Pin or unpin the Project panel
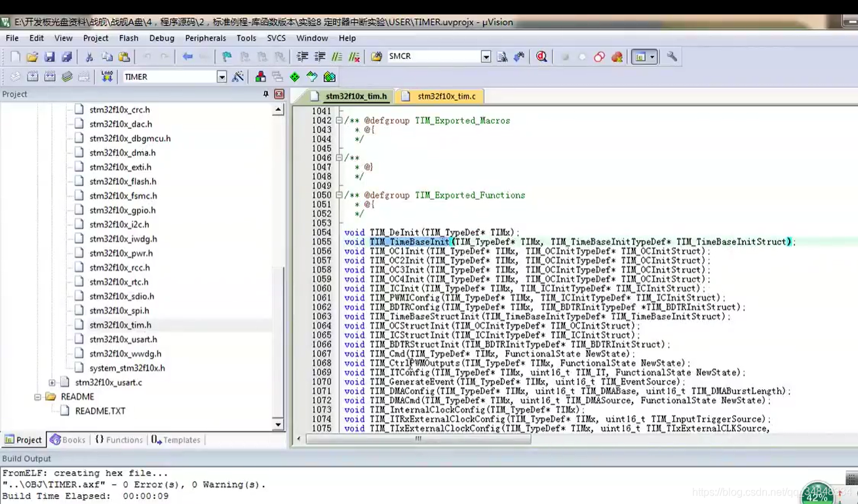Screen dimensions: 858x504 265,94
